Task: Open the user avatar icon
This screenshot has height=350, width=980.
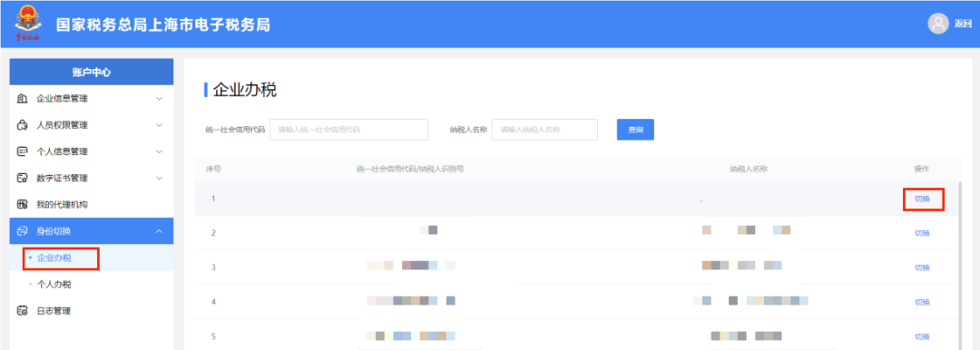Action: (938, 24)
